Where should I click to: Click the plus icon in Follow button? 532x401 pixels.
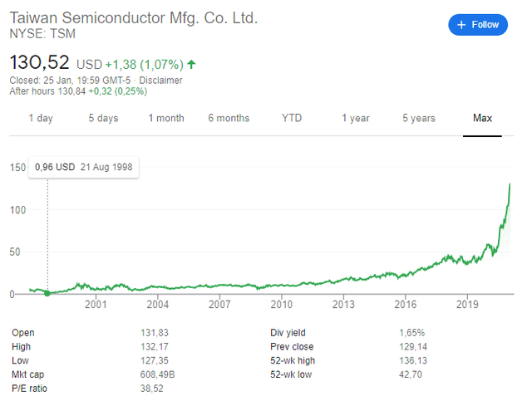pyautogui.click(x=461, y=25)
